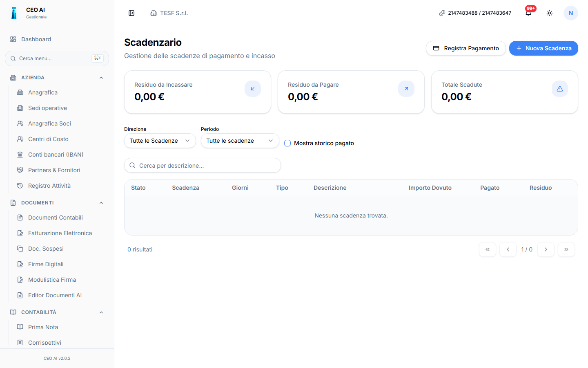
Task: Click the '0 risultati' text
Action: 140,249
